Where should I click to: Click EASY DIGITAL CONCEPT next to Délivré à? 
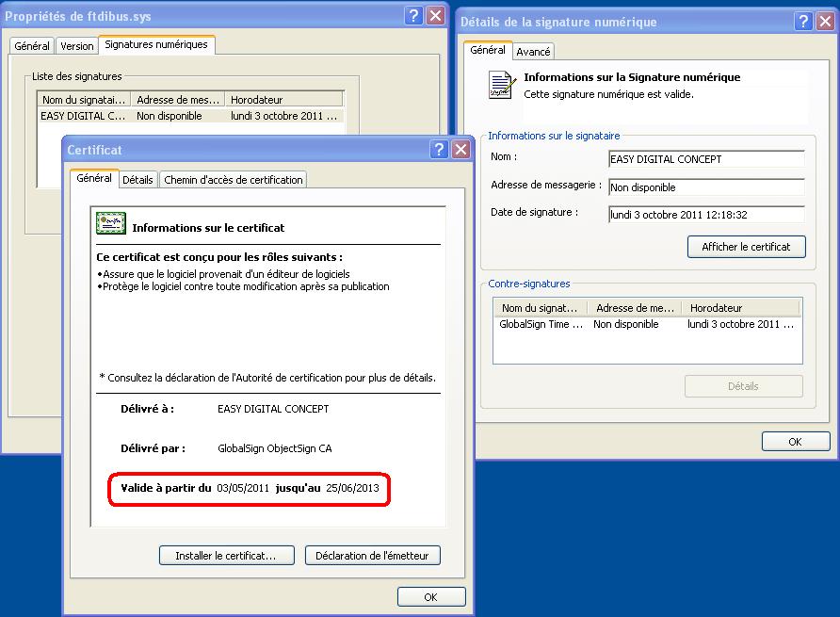[273, 409]
